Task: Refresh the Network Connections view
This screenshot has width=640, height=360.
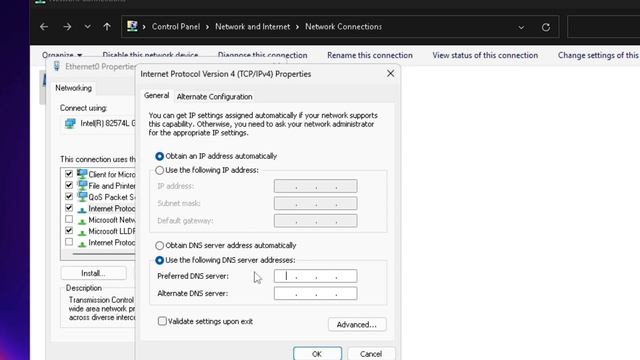Action: click(x=546, y=27)
